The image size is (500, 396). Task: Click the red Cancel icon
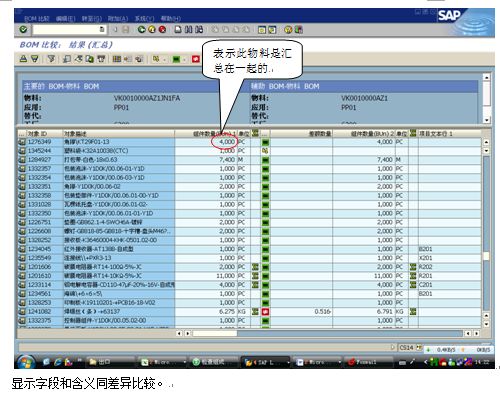click(162, 30)
